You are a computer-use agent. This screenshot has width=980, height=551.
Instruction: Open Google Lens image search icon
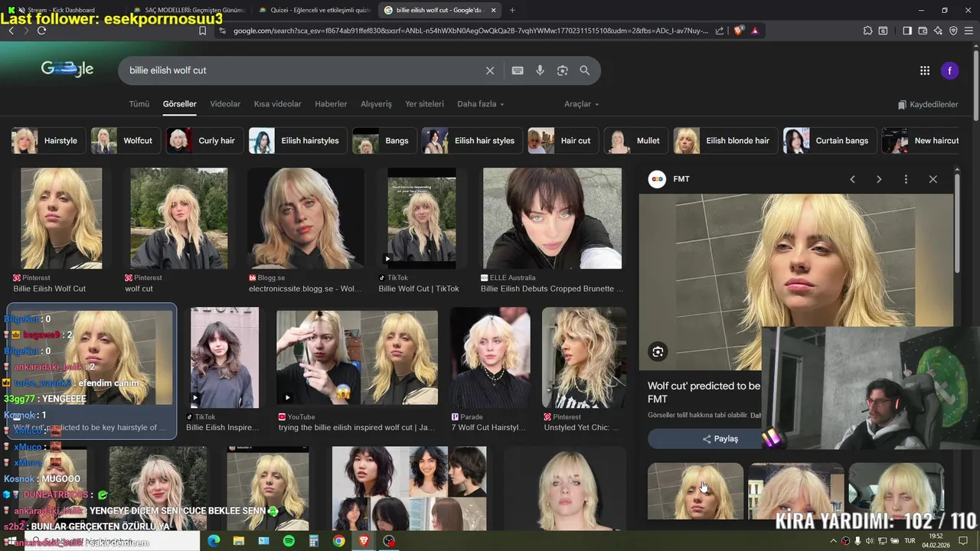[x=563, y=70]
